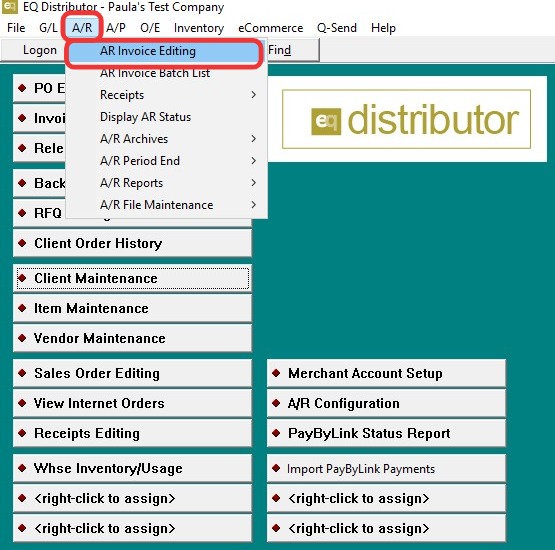The image size is (555, 550).
Task: Choose AR Invoice Batch List
Action: pyautogui.click(x=166, y=73)
